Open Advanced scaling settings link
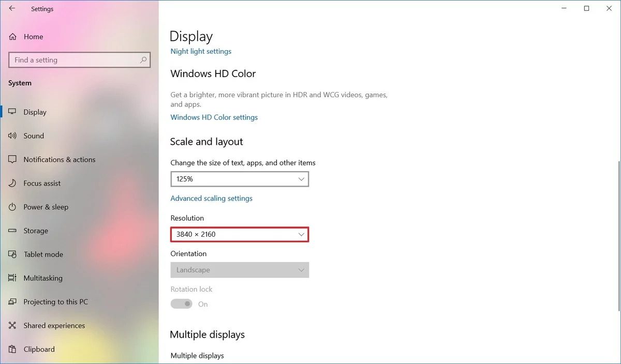Image resolution: width=621 pixels, height=364 pixels. coord(211,199)
